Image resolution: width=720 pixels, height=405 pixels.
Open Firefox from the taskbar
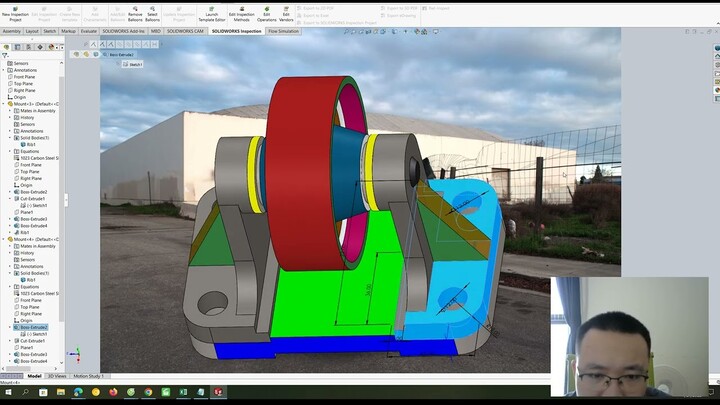(113, 392)
